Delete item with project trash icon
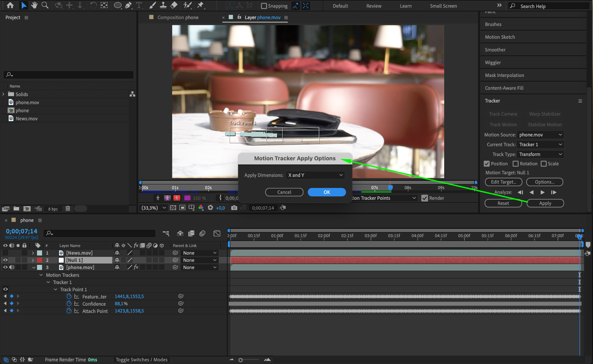The image size is (593, 364). pos(68,208)
